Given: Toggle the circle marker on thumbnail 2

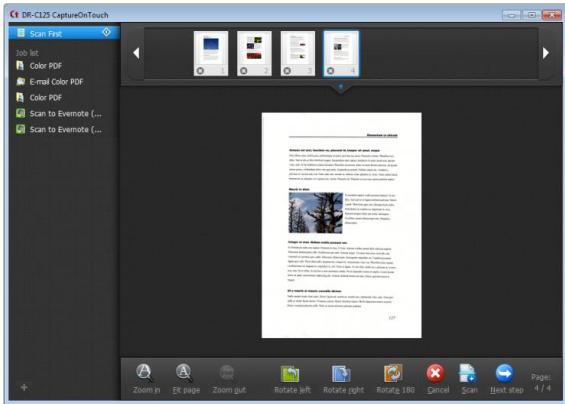Looking at the screenshot, I should click(x=244, y=71).
